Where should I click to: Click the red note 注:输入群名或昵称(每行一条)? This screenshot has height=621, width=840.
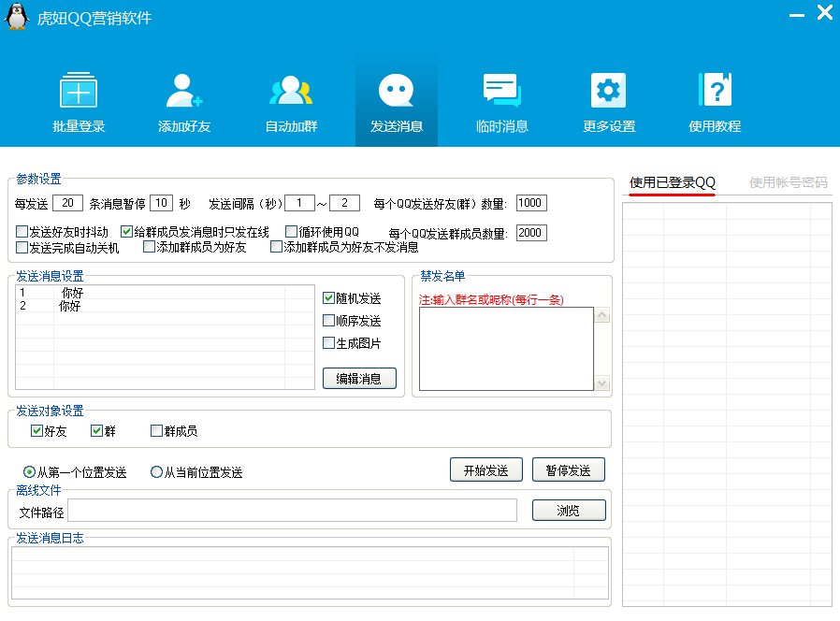tap(491, 300)
